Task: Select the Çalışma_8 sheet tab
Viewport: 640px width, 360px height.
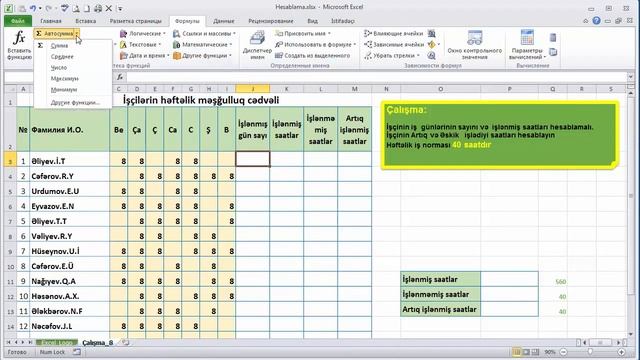Action: coord(98,342)
